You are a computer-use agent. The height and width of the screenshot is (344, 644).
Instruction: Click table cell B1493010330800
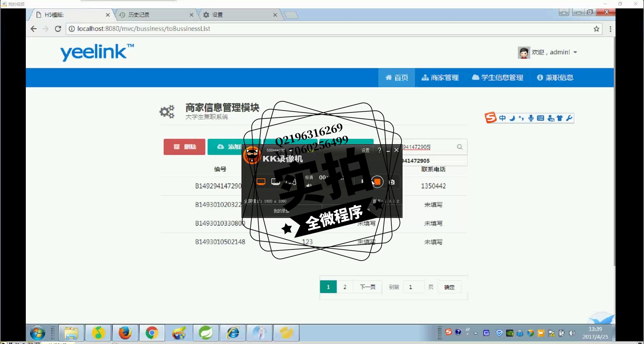220,223
